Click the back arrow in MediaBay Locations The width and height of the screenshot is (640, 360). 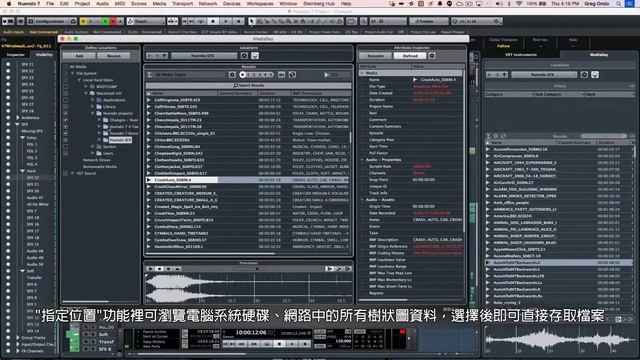[150, 56]
